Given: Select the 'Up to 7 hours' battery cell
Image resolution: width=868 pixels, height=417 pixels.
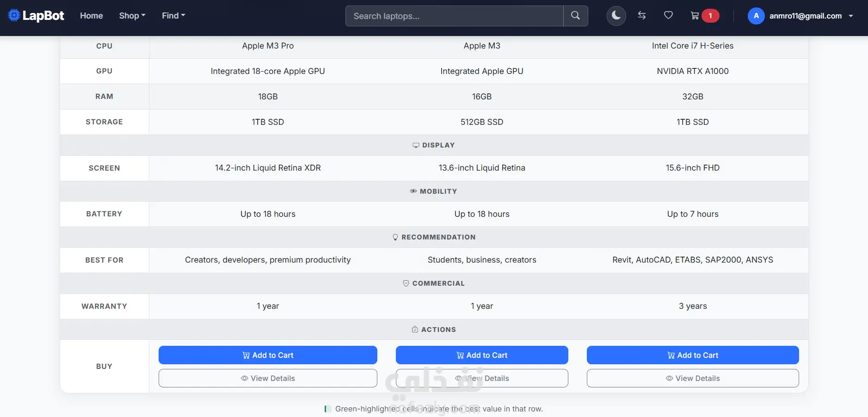Looking at the screenshot, I should (693, 214).
